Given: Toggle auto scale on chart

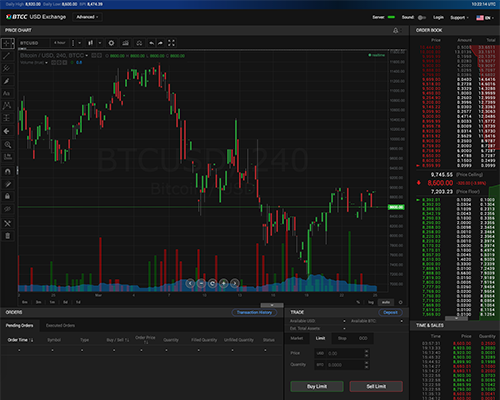Looking at the screenshot, I should click(x=386, y=302).
